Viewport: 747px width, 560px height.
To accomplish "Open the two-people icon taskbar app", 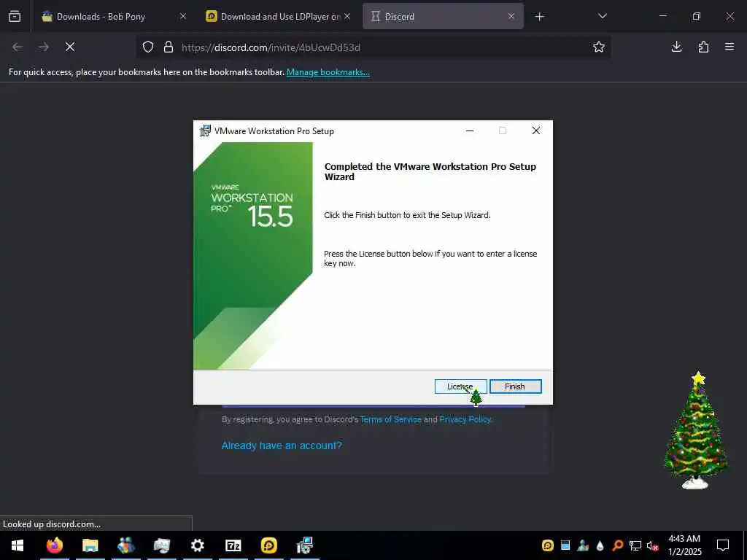I will point(125,545).
